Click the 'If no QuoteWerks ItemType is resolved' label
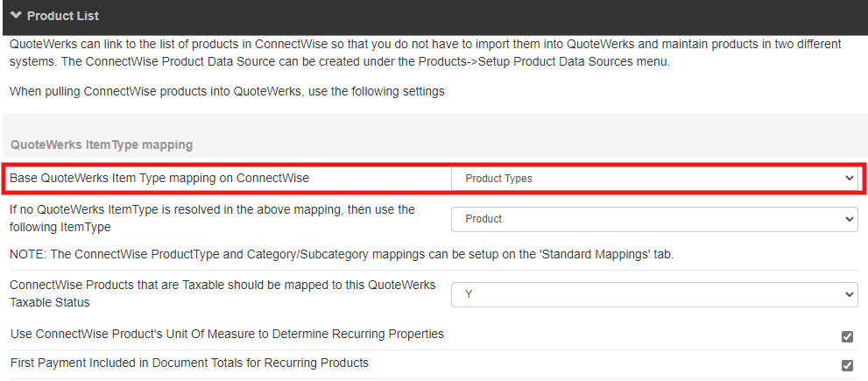 click(x=212, y=218)
